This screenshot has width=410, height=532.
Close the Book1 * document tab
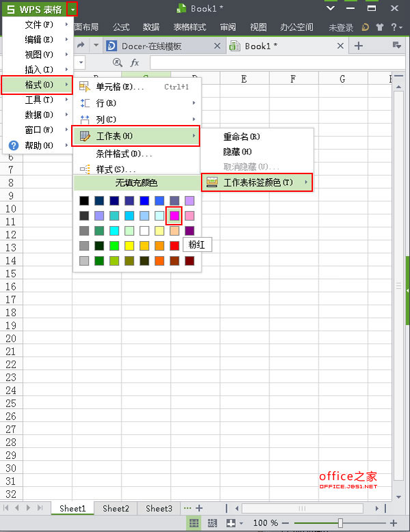point(340,46)
